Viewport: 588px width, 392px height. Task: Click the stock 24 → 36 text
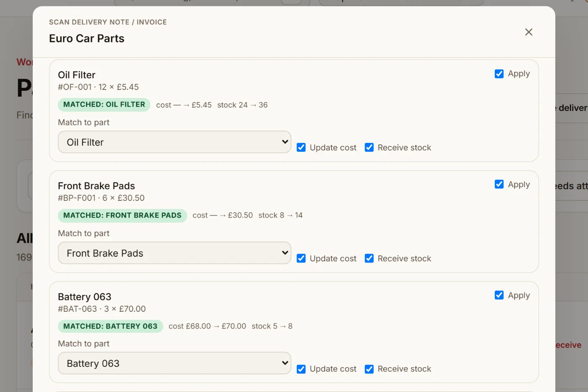242,105
